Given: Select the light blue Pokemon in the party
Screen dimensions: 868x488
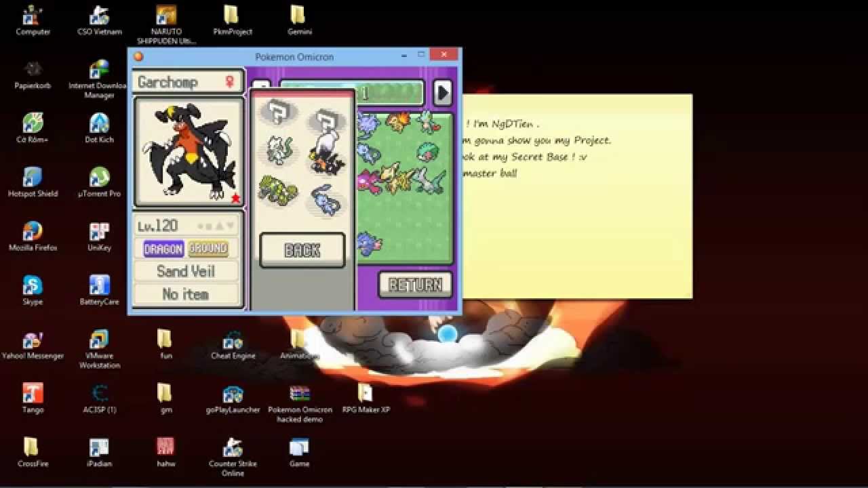Looking at the screenshot, I should point(328,201).
